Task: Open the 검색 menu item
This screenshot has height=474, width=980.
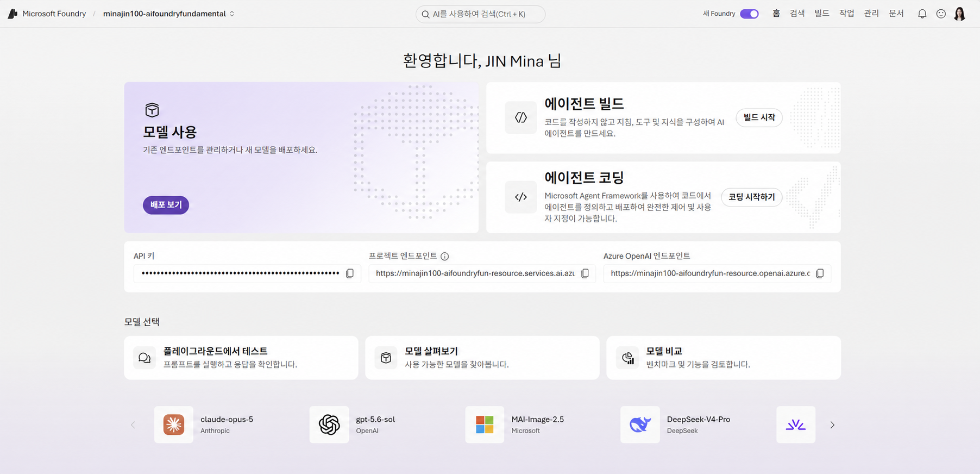Action: click(797, 14)
